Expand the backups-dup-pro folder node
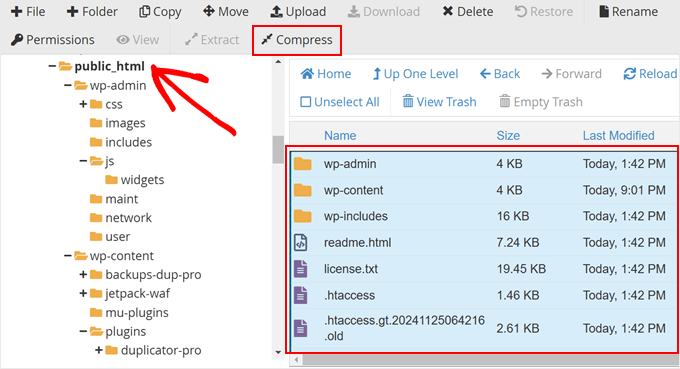The image size is (680, 369). click(83, 274)
